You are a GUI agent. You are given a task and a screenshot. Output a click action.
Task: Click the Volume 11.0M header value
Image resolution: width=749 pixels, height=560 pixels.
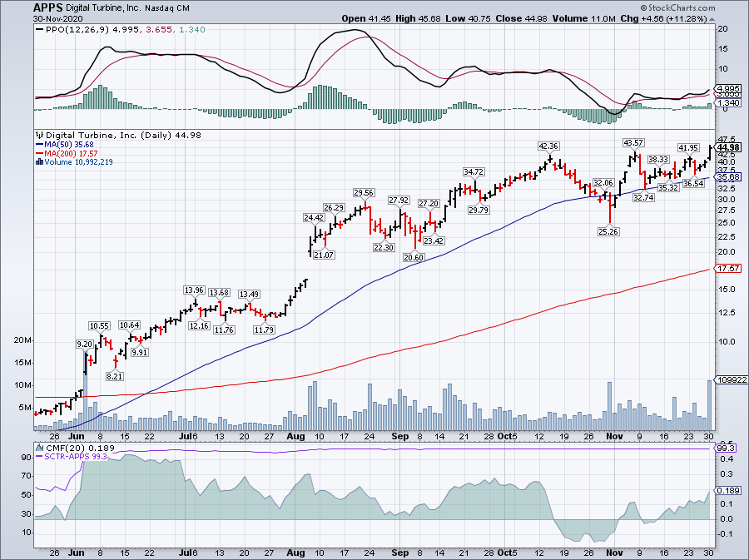coord(583,18)
